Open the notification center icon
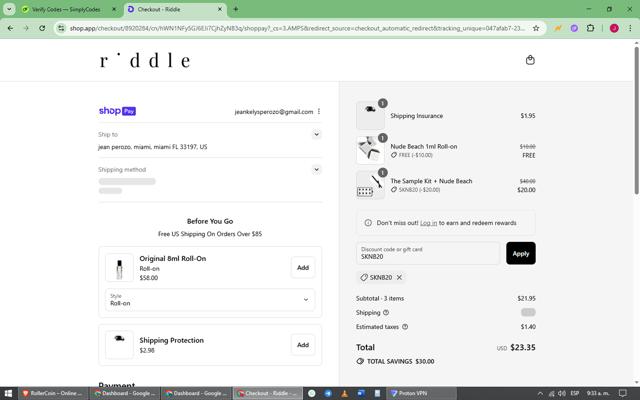This screenshot has height=400, width=640. (x=622, y=393)
